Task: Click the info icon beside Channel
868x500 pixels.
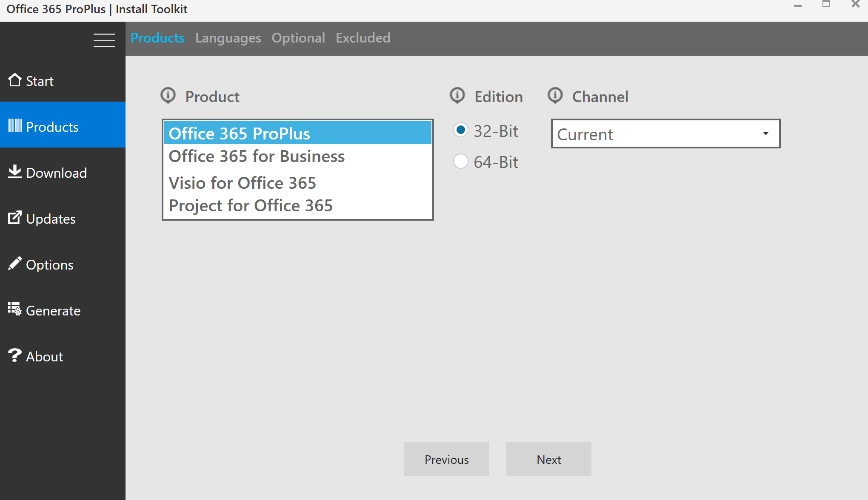Action: pos(555,96)
